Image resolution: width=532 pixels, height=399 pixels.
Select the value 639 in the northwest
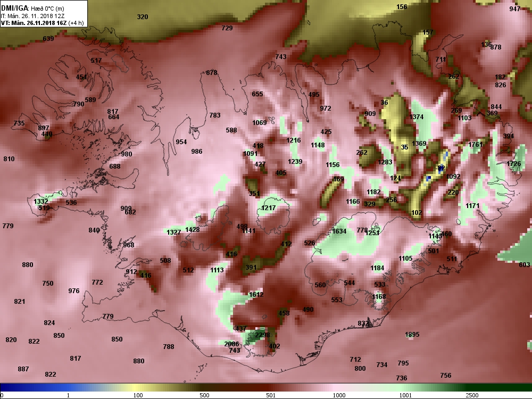[48, 39]
